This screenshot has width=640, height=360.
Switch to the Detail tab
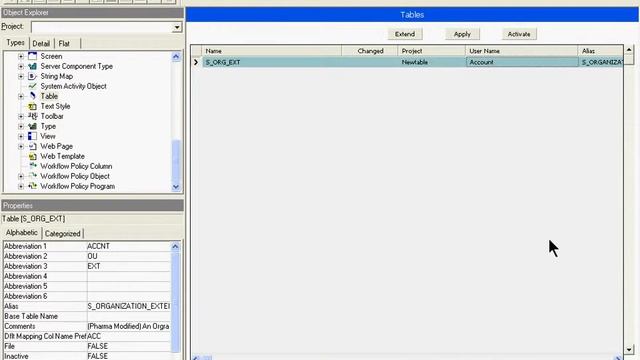coord(41,44)
